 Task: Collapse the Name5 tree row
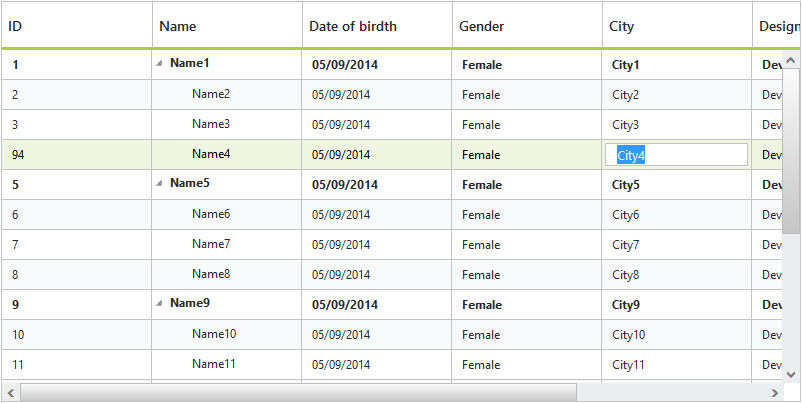pos(159,183)
